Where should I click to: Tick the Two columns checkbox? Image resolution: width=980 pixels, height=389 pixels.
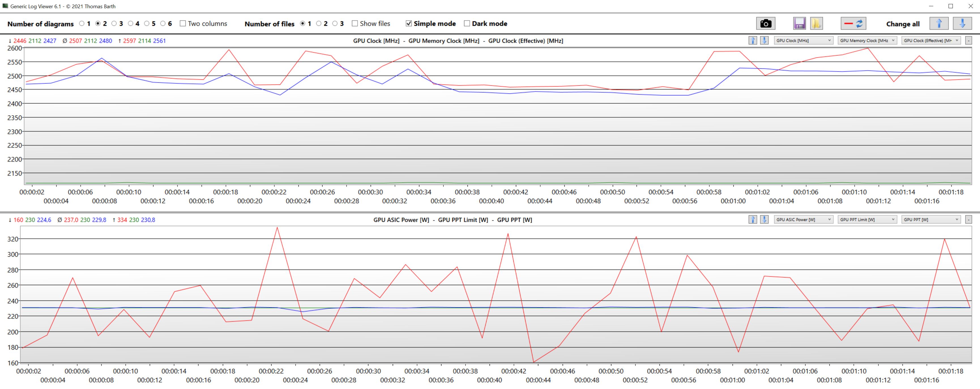[183, 23]
